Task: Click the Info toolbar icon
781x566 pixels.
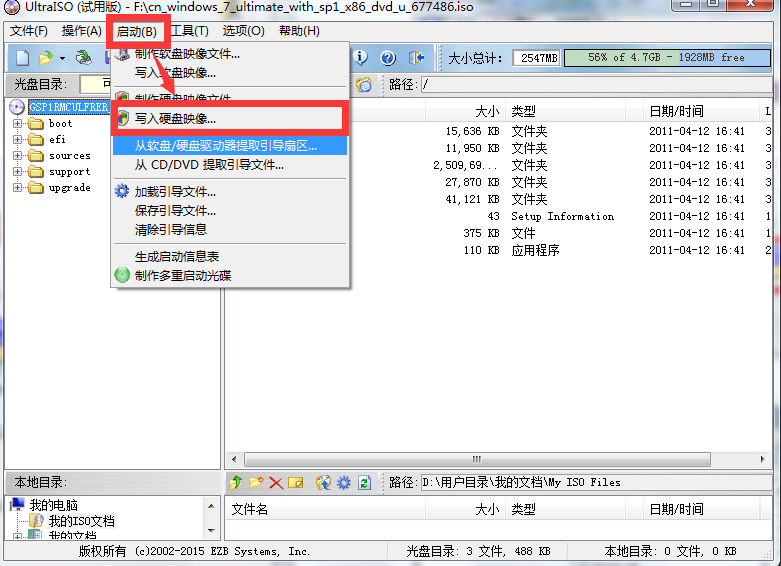Action: click(362, 58)
